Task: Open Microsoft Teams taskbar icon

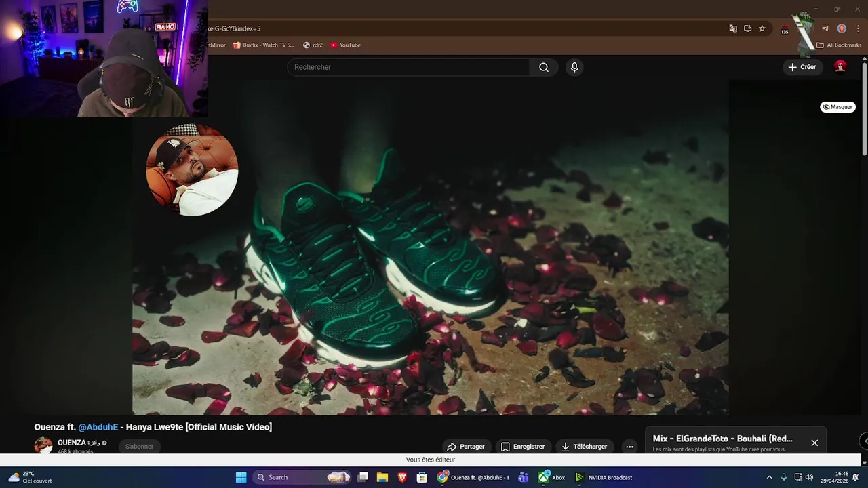Action: click(x=523, y=477)
